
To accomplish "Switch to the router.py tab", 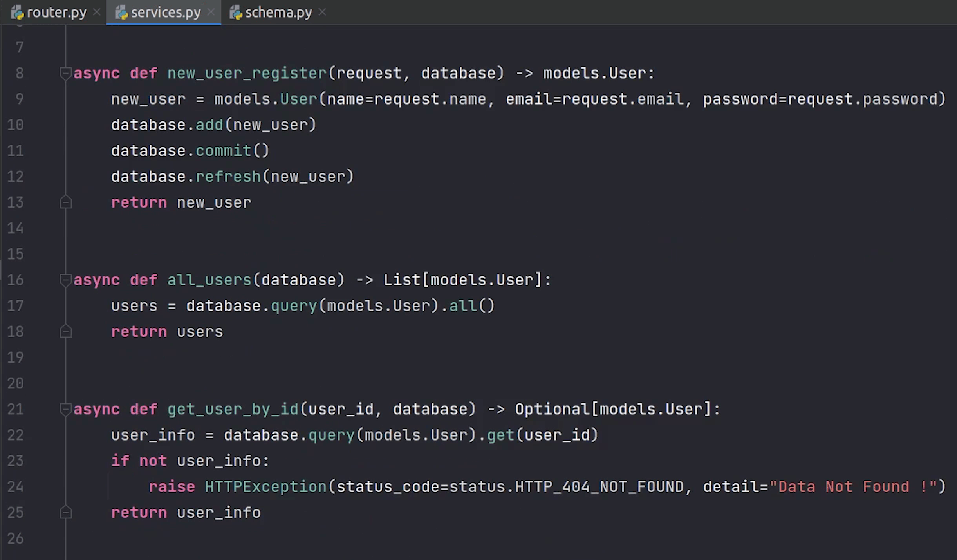I will click(x=56, y=13).
